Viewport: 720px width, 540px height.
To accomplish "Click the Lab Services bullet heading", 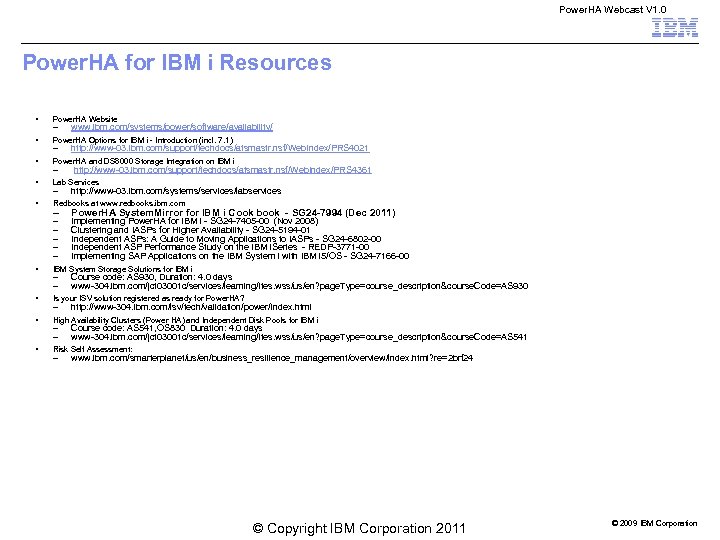I will (76, 182).
